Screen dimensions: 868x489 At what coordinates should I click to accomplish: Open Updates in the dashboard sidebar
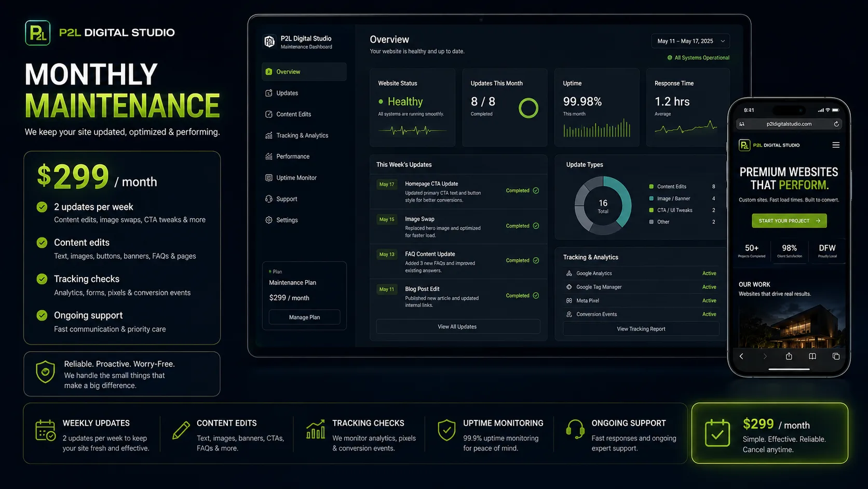304,93
